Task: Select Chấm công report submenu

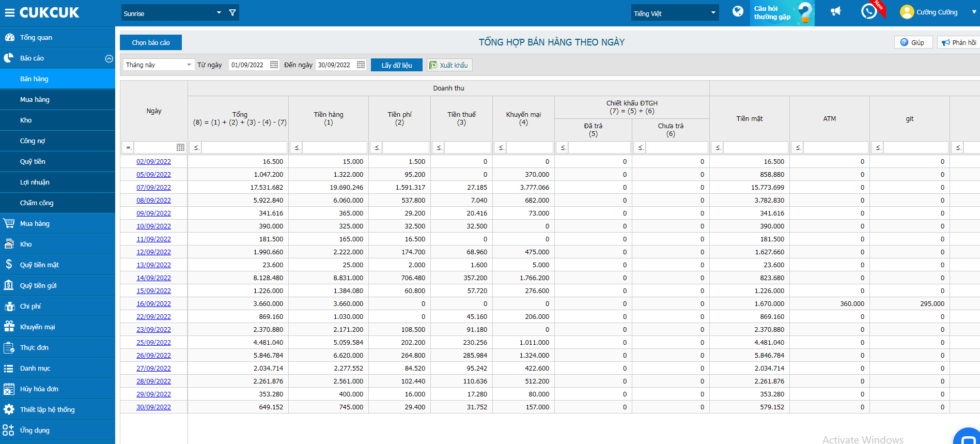Action: [x=57, y=203]
